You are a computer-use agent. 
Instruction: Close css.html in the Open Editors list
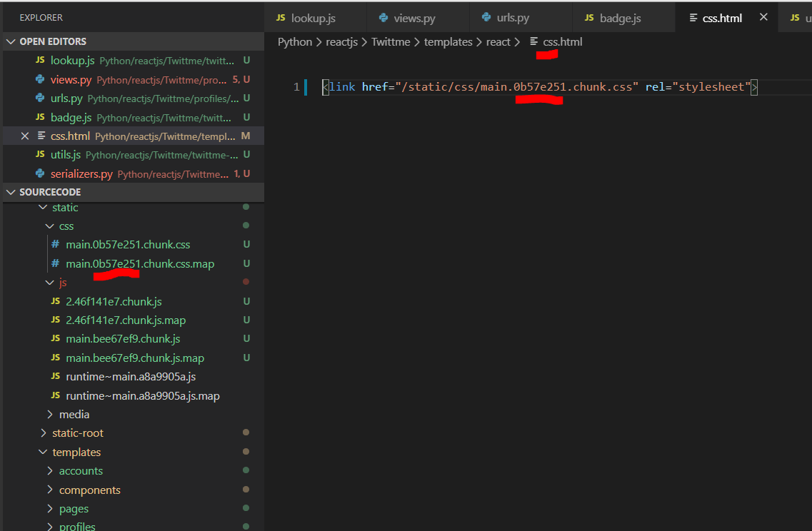click(25, 136)
